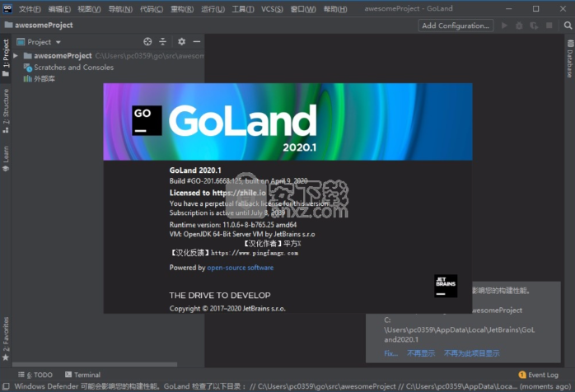This screenshot has width=575, height=392.
Task: Click the Fix... link in notification
Action: click(390, 353)
